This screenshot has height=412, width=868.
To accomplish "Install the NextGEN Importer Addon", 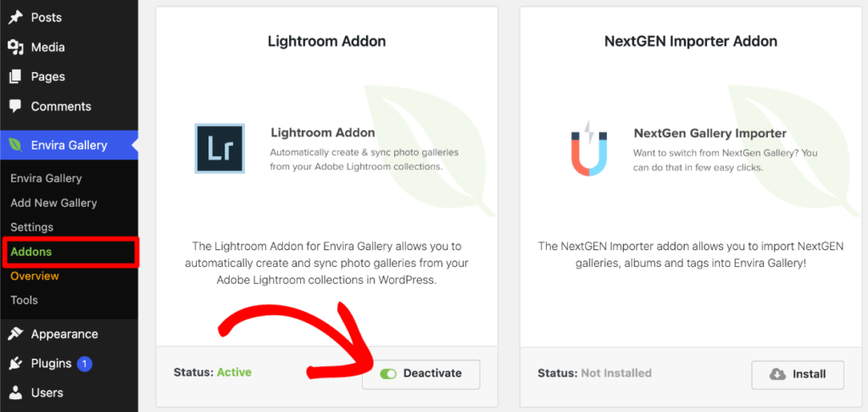I will 798,375.
